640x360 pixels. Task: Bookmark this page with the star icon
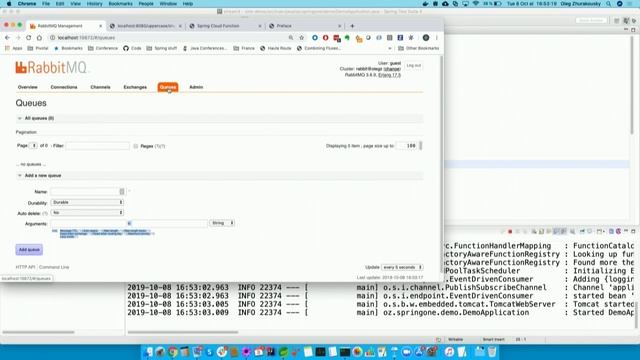coord(302,38)
